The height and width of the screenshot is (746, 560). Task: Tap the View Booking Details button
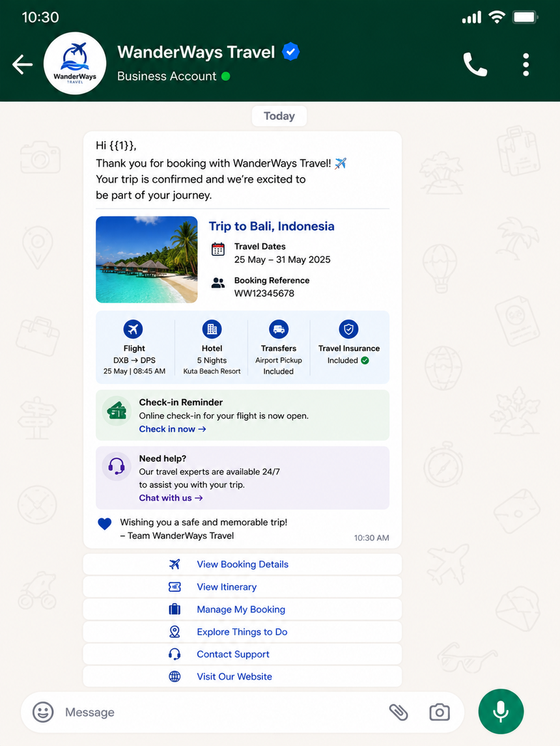[x=242, y=564]
